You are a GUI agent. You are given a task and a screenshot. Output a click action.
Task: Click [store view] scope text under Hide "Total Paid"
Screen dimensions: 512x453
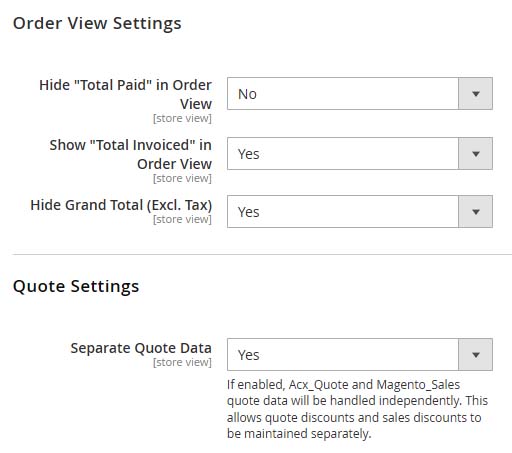(x=182, y=118)
